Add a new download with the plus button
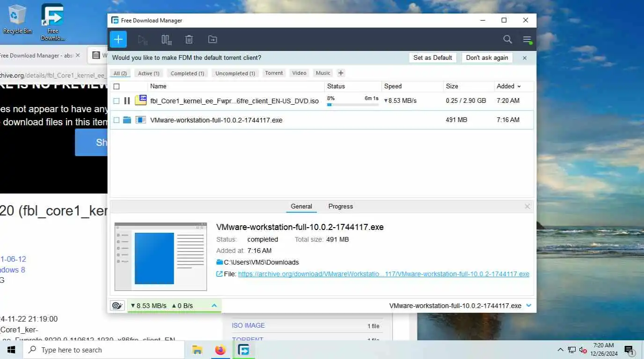Image resolution: width=644 pixels, height=359 pixels. point(118,39)
